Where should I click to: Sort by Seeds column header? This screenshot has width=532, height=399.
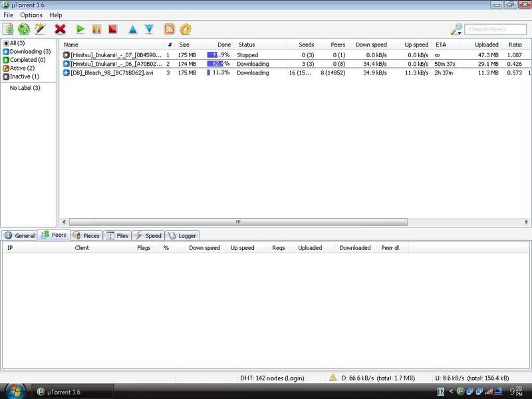click(x=307, y=45)
